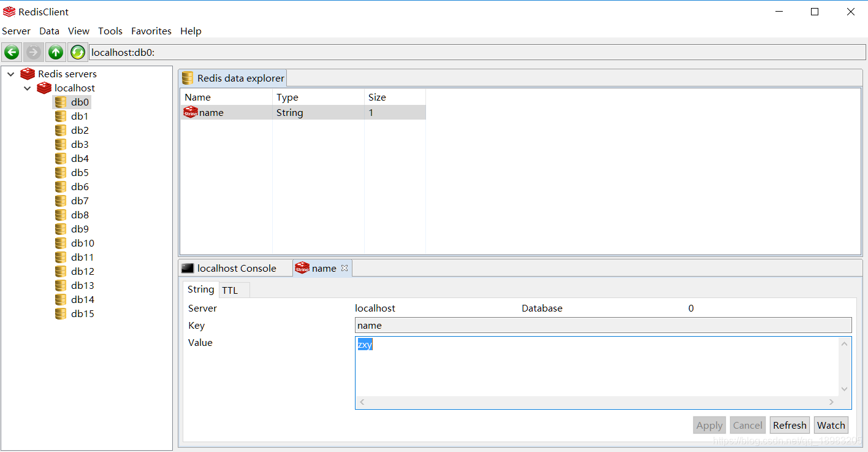
Task: Click the console icon on localhost Console tab
Action: [x=188, y=268]
